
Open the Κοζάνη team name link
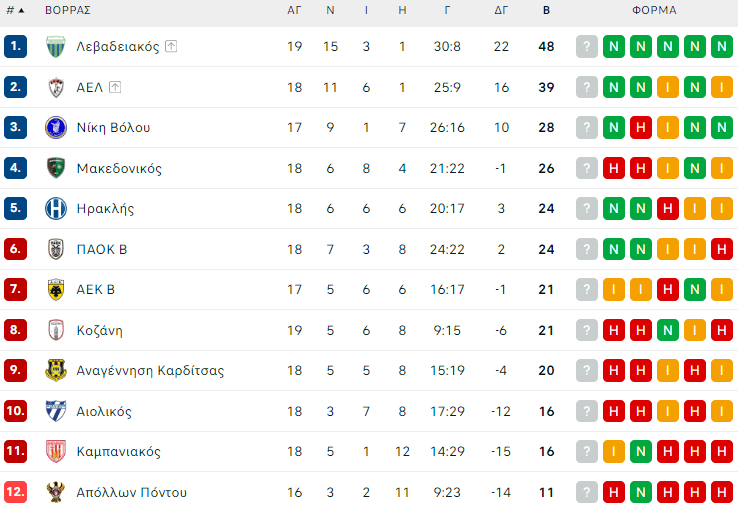click(x=100, y=330)
